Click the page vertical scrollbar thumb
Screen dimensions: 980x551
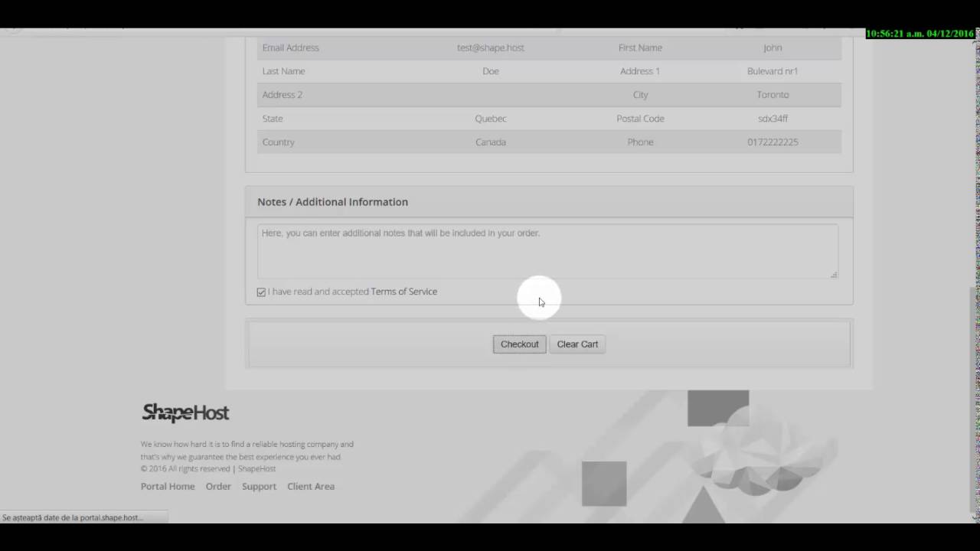[974, 398]
